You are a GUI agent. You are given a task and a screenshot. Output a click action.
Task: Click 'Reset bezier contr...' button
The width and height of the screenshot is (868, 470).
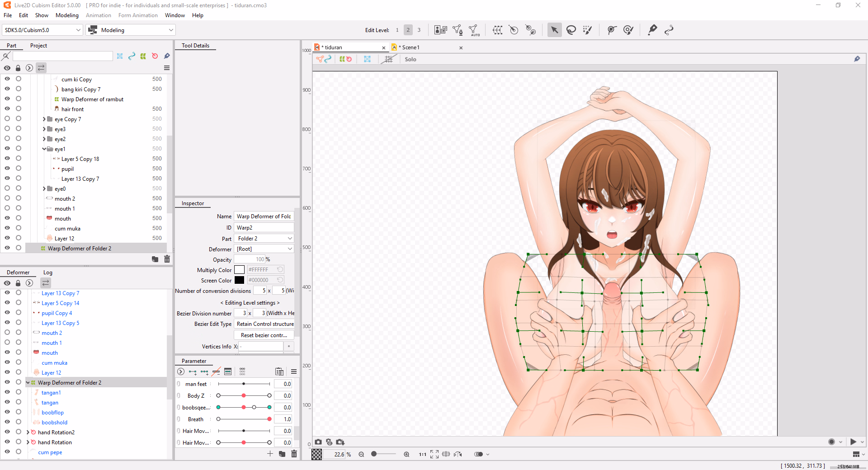click(x=264, y=335)
